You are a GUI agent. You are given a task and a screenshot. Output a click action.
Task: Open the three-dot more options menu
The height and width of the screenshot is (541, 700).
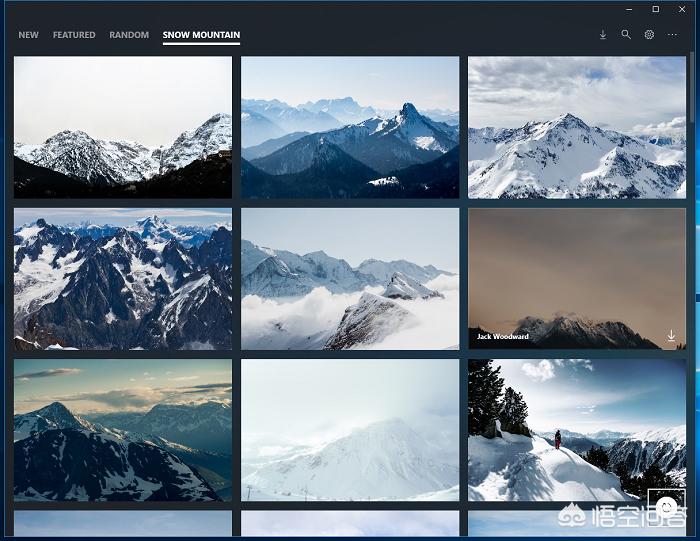pyautogui.click(x=673, y=35)
